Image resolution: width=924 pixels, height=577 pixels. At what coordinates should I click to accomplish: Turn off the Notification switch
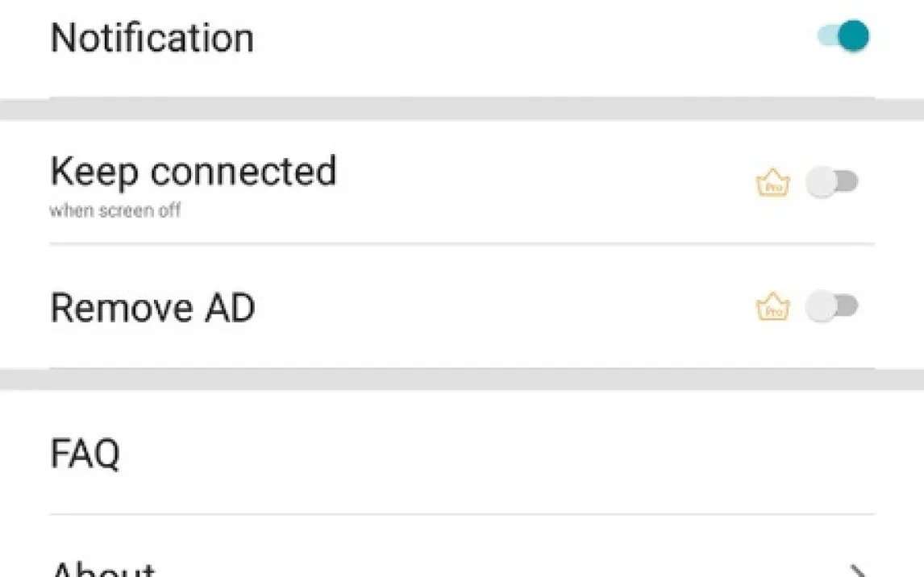844,36
